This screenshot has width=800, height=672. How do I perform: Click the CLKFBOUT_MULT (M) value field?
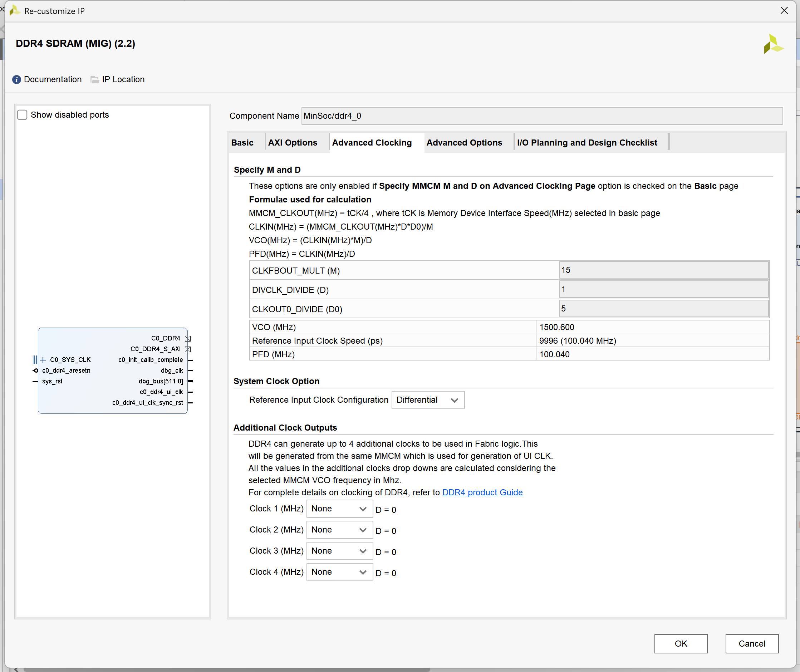point(663,270)
